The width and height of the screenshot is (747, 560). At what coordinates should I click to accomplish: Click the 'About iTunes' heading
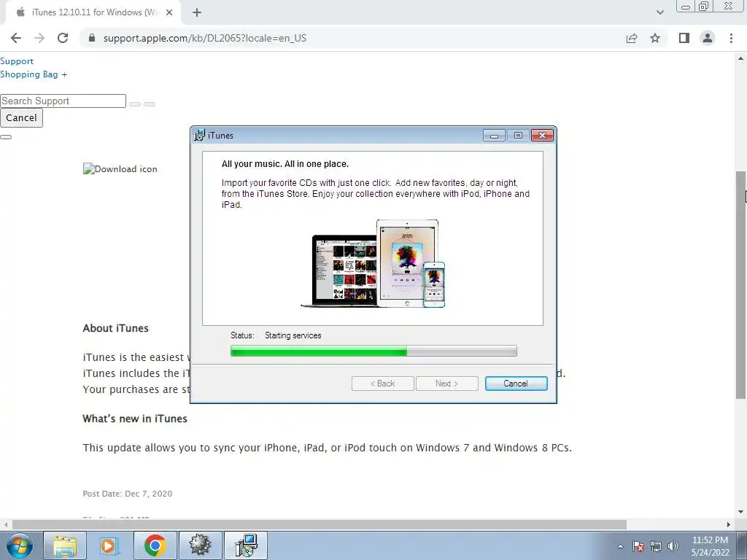[x=116, y=328]
